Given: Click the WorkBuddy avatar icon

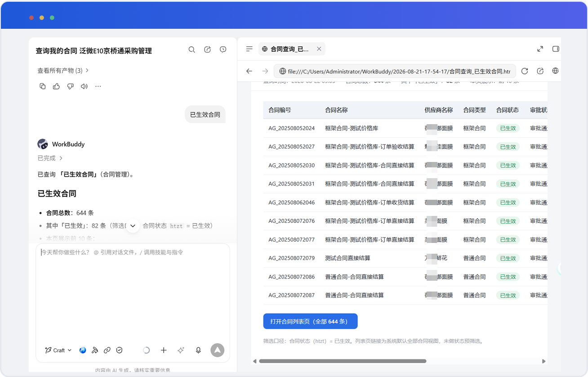Looking at the screenshot, I should [43, 144].
